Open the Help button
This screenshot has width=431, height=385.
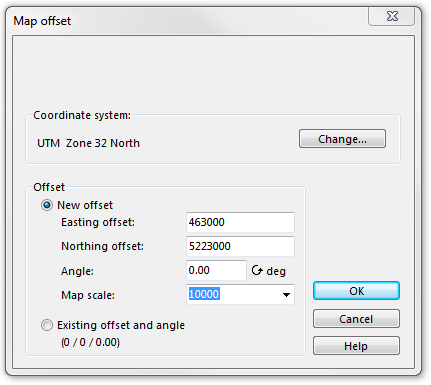pos(356,346)
